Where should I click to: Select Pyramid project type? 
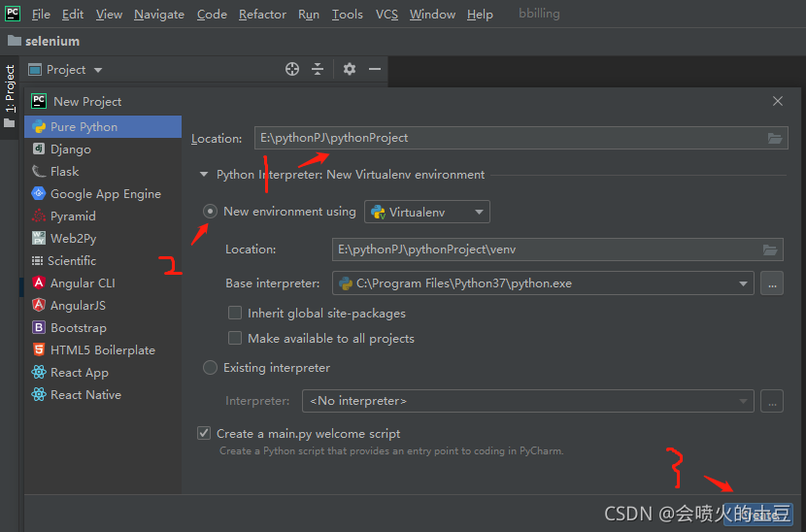[x=103, y=216]
